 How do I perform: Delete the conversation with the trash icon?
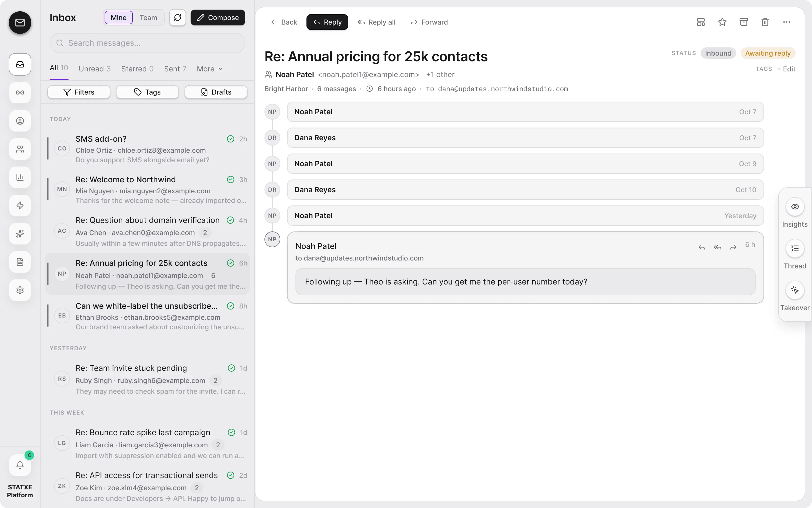click(765, 22)
